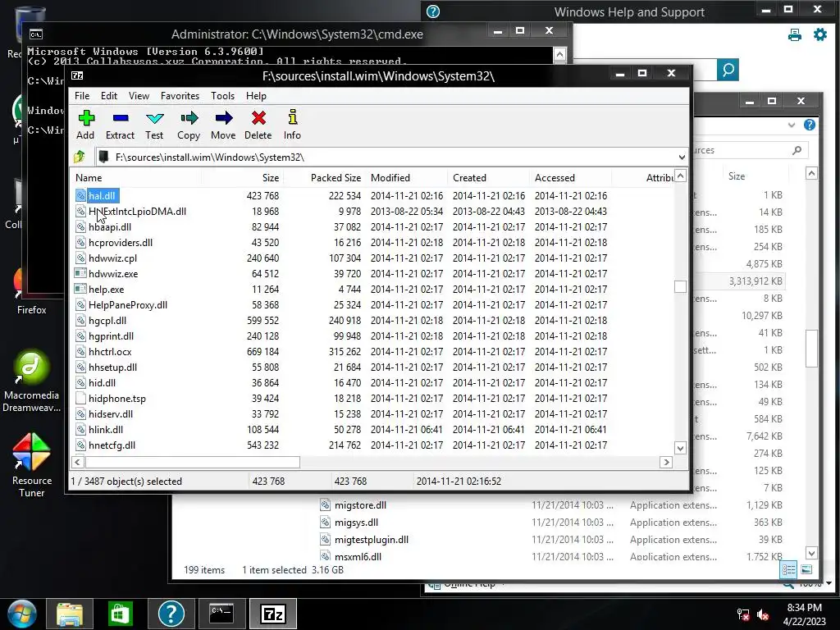Open the Edit menu in 7-Zip
The image size is (840, 630).
pos(109,96)
